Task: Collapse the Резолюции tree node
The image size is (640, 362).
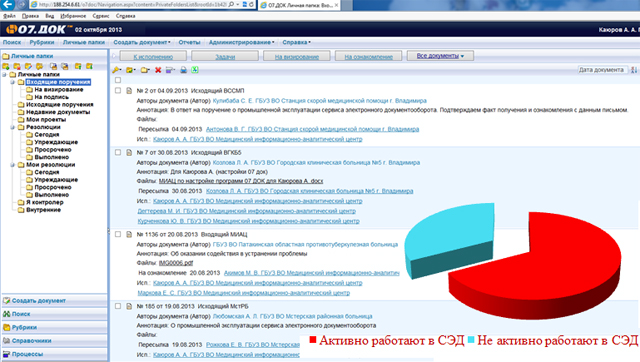Action: (x=12, y=127)
